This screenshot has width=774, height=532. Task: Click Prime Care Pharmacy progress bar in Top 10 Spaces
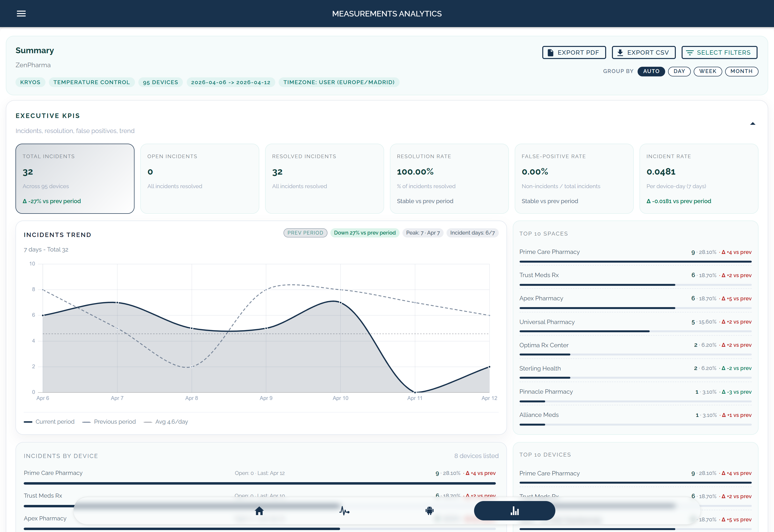[x=635, y=261]
